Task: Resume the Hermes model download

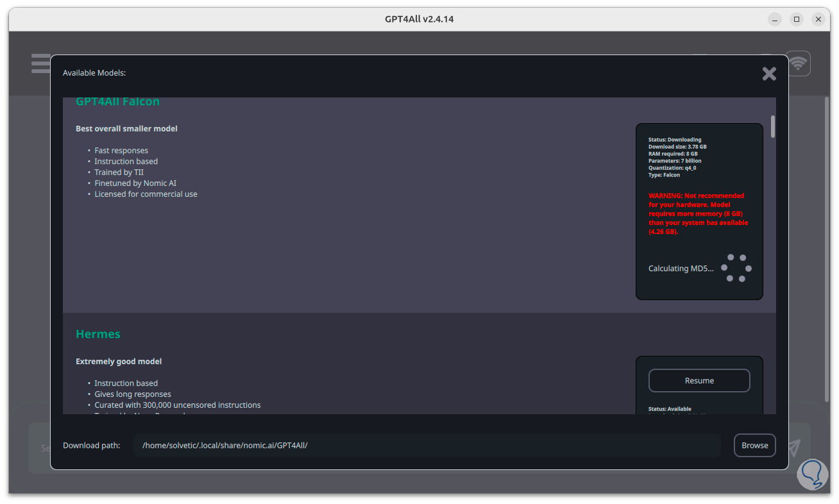Action: click(x=699, y=380)
